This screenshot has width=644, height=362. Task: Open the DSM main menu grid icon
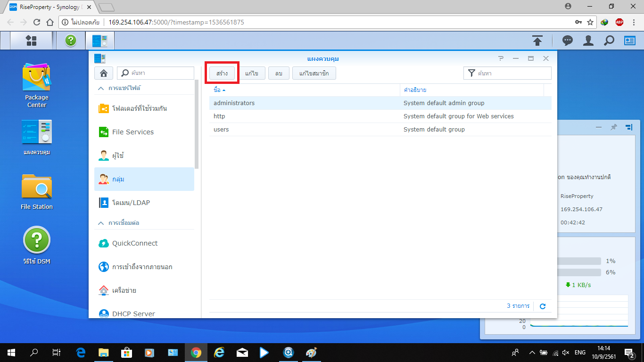click(31, 41)
